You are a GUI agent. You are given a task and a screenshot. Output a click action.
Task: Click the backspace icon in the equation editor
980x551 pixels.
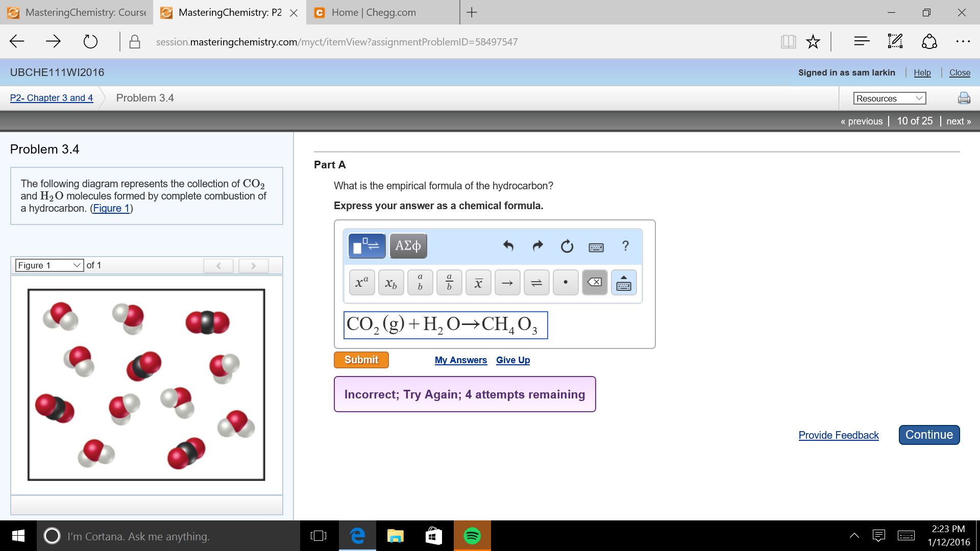point(594,282)
